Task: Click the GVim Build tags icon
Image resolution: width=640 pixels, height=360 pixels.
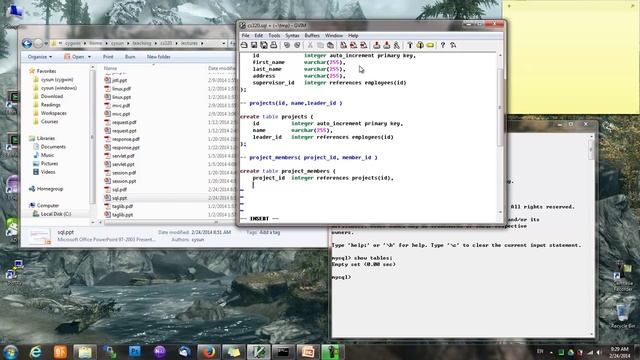Action: 420,45
